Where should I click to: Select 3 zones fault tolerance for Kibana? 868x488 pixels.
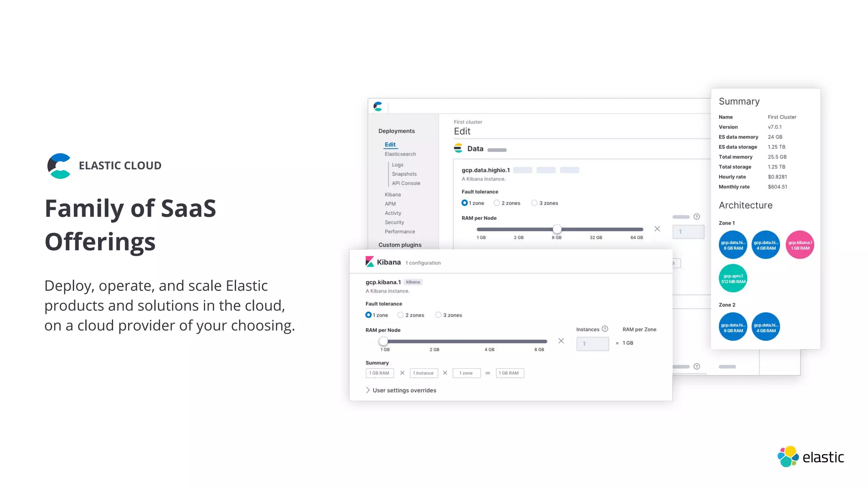(x=438, y=315)
